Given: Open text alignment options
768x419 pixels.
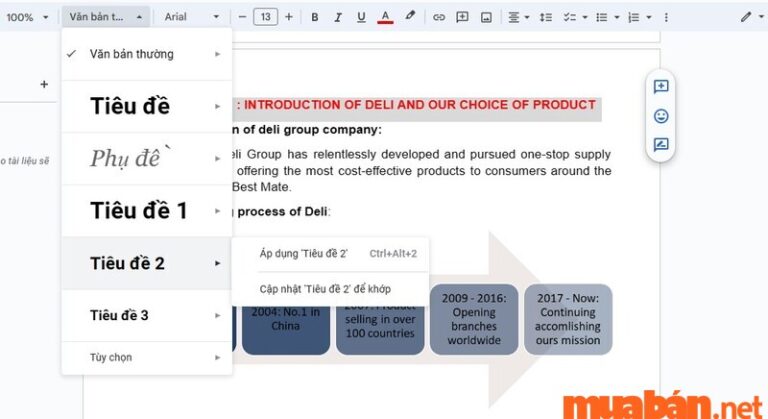Looking at the screenshot, I should click(x=513, y=17).
